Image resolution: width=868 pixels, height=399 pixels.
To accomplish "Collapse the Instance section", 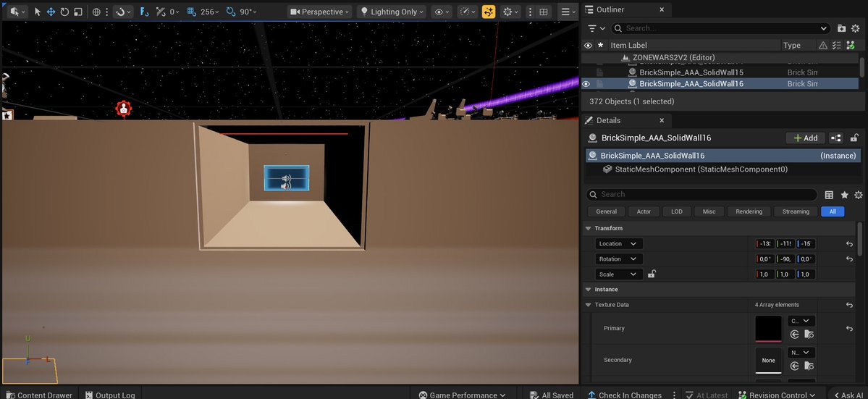I will (588, 290).
